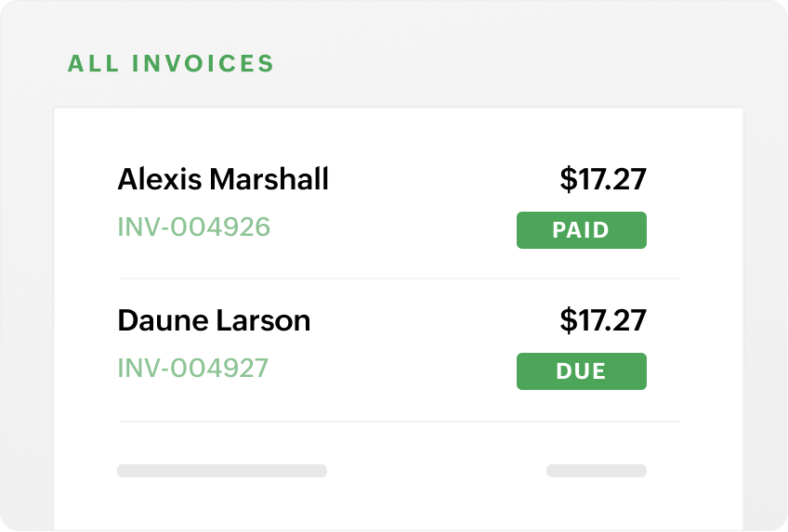Click the DUE status badge
This screenshot has width=788, height=532.
(581, 371)
